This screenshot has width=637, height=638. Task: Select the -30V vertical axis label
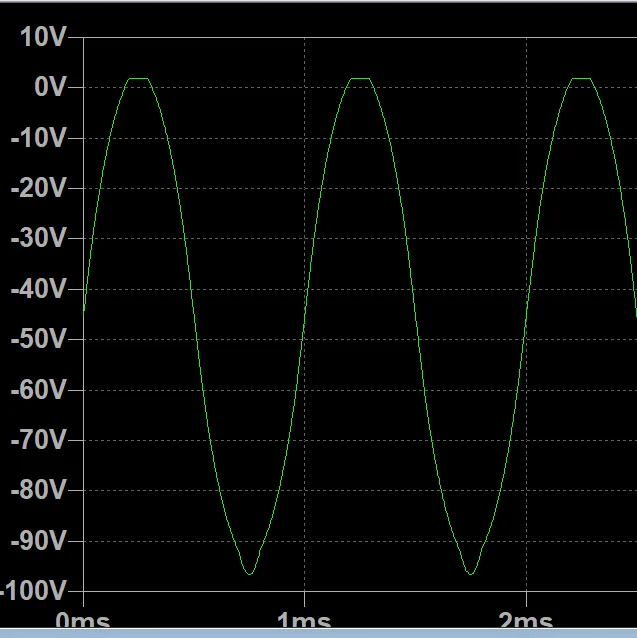(37, 239)
